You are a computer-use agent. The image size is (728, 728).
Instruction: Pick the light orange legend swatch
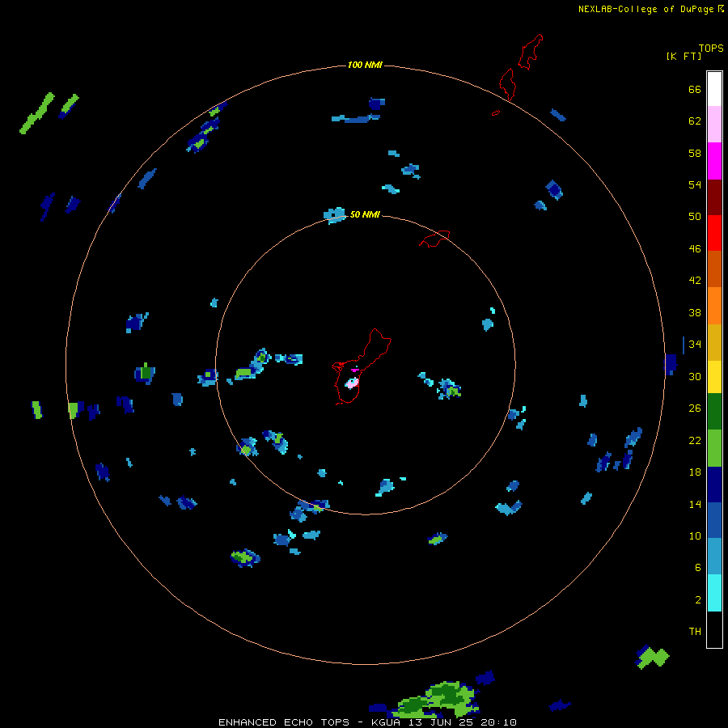coord(714,306)
